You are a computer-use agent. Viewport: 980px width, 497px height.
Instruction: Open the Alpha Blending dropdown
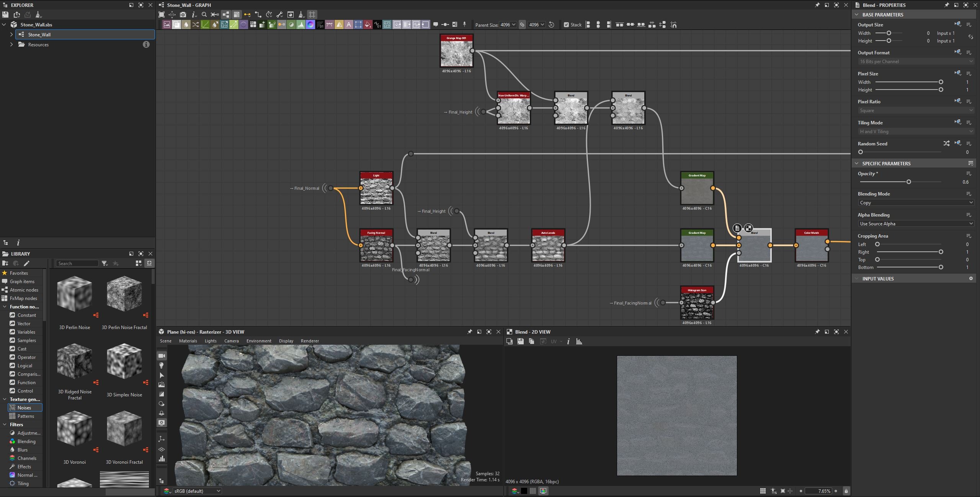coord(916,224)
